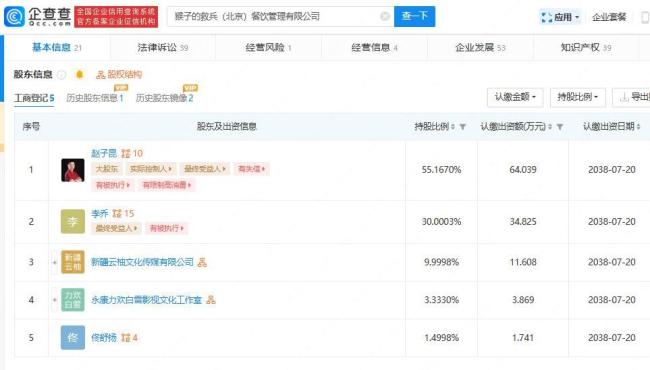Switch to the 法律诉讼 tab

tap(163, 48)
